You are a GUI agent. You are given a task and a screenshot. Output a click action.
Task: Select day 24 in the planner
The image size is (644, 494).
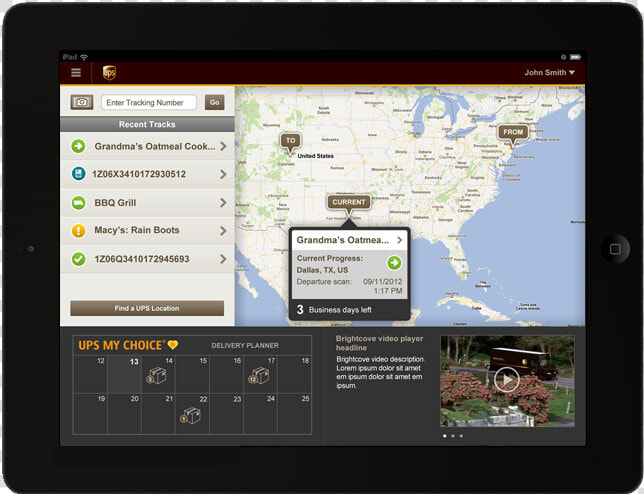pyautogui.click(x=260, y=414)
